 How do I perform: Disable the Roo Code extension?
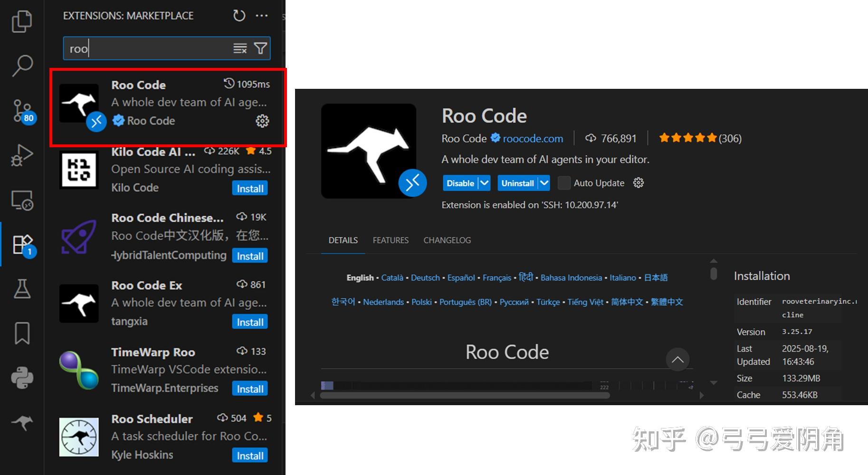pos(460,183)
